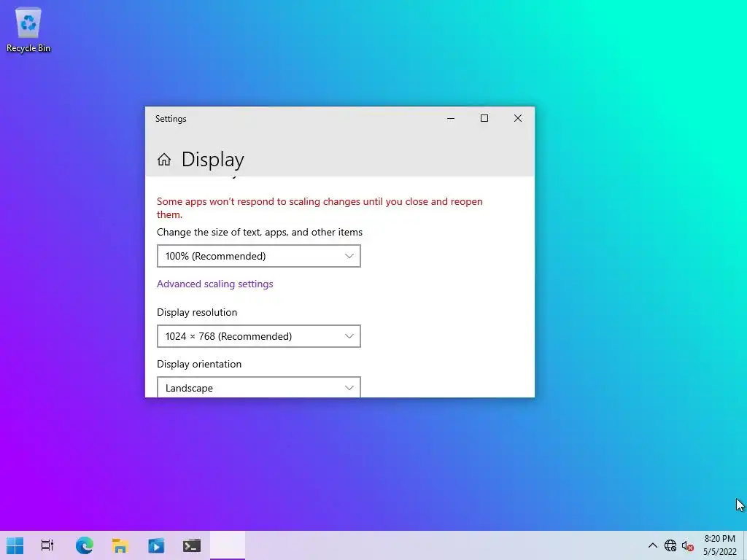Open Advanced scaling settings link
Image resolution: width=747 pixels, height=560 pixels.
pyautogui.click(x=215, y=284)
